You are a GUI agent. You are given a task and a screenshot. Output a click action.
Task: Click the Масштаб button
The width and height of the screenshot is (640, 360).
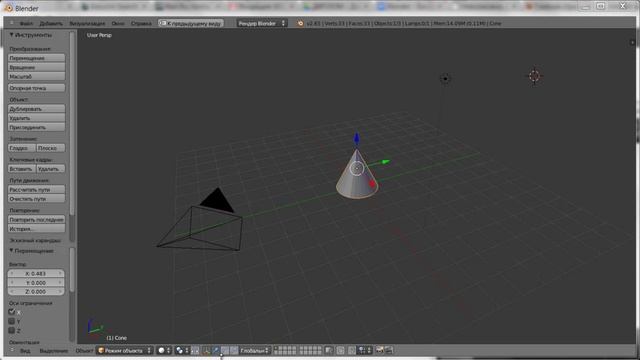[x=36, y=76]
